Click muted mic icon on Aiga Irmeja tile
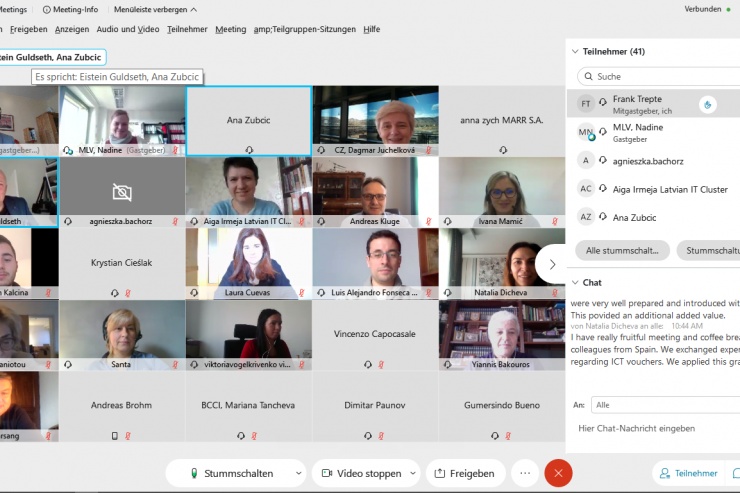This screenshot has width=740, height=493. pyautogui.click(x=302, y=221)
